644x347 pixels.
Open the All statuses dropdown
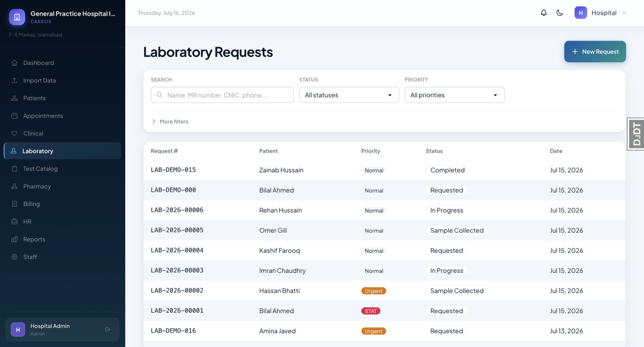[349, 95]
